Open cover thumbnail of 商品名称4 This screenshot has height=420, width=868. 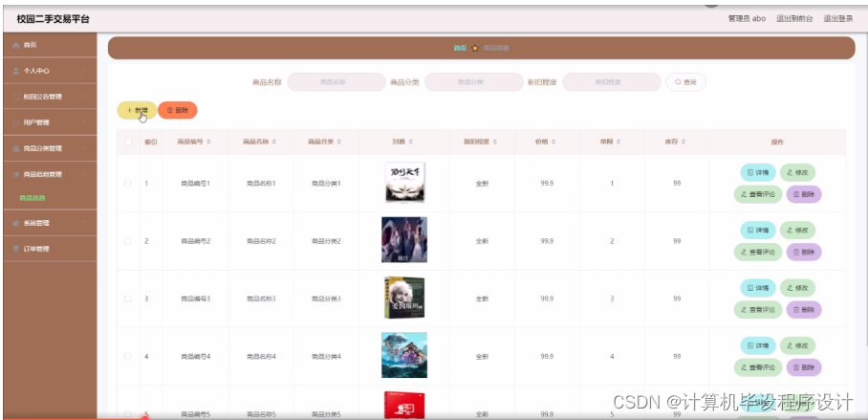tap(404, 355)
